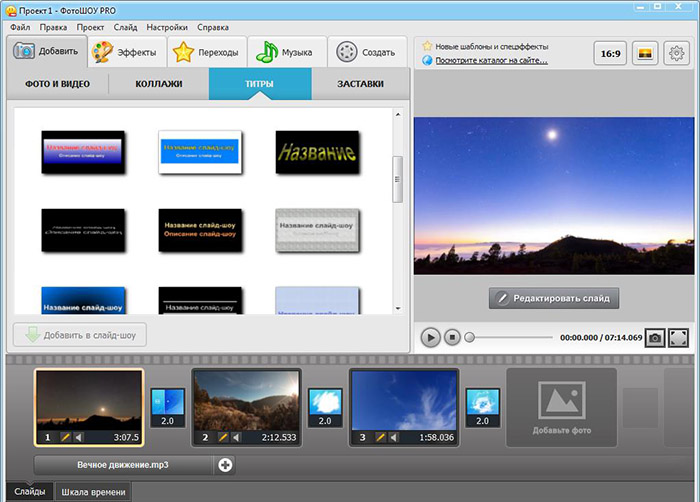Edit slide 1 with the pencil icon
700x502 pixels.
[x=65, y=437]
